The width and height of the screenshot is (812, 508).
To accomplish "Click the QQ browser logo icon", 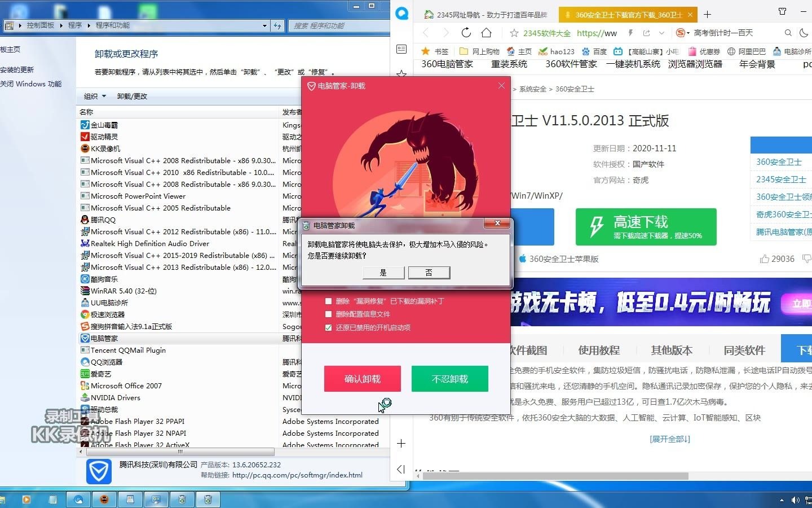I will 401,14.
